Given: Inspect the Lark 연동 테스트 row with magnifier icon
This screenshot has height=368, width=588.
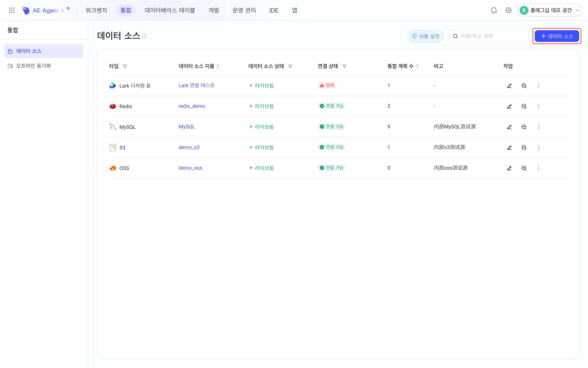Looking at the screenshot, I should coord(524,86).
